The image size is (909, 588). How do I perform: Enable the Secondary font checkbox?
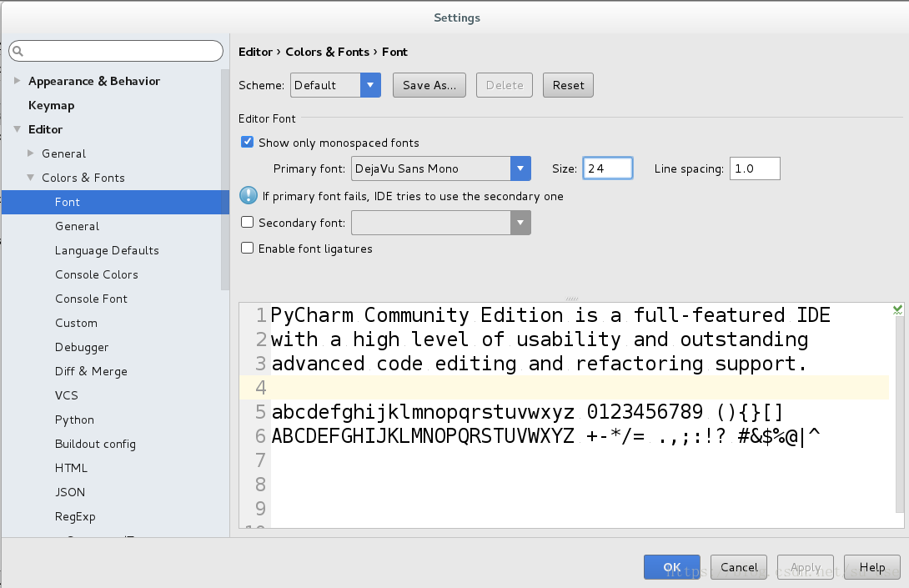click(247, 222)
